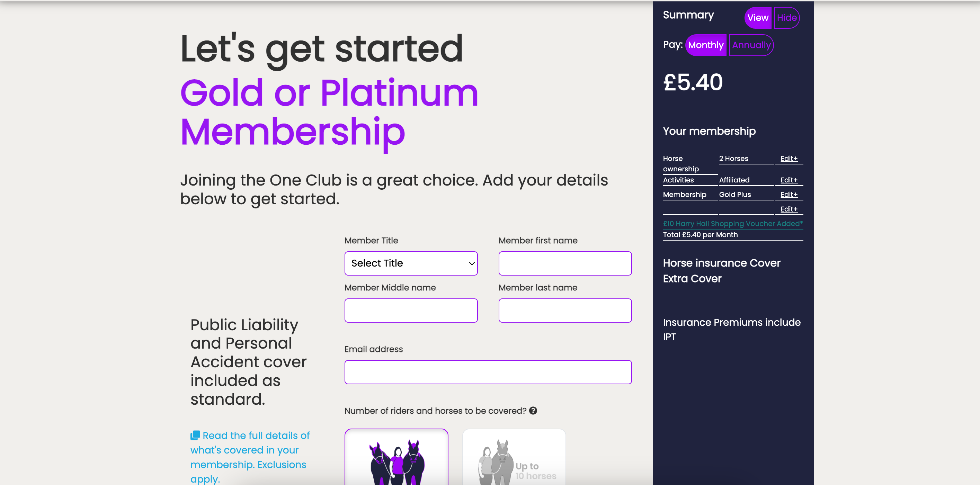980x485 pixels.
Task: Edit the Affiliated activities selection
Action: point(790,180)
